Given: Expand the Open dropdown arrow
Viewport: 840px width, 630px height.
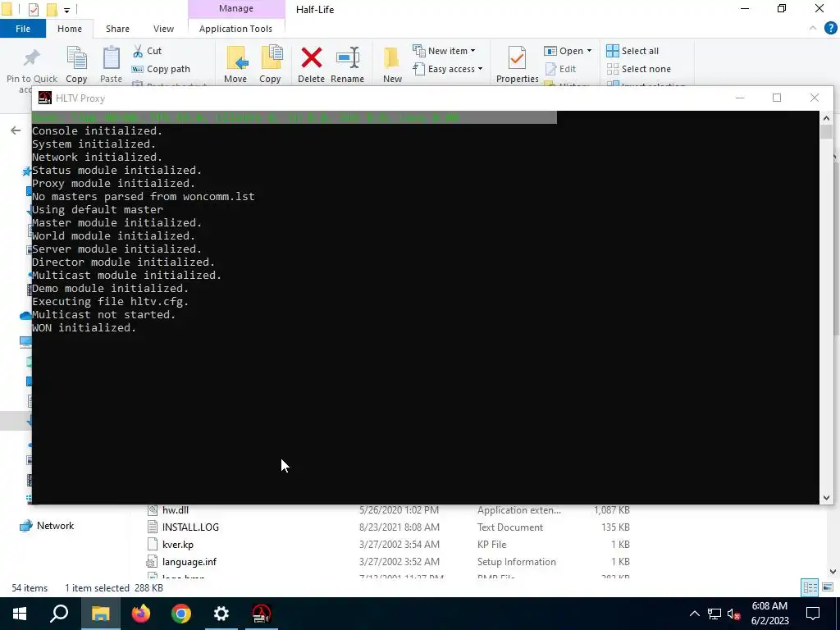Looking at the screenshot, I should (x=589, y=51).
